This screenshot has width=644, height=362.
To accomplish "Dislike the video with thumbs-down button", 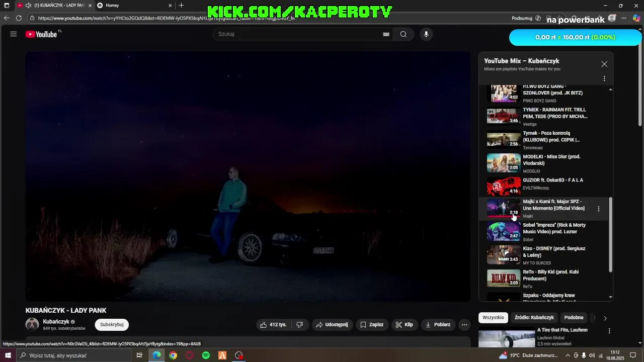I will (x=299, y=325).
